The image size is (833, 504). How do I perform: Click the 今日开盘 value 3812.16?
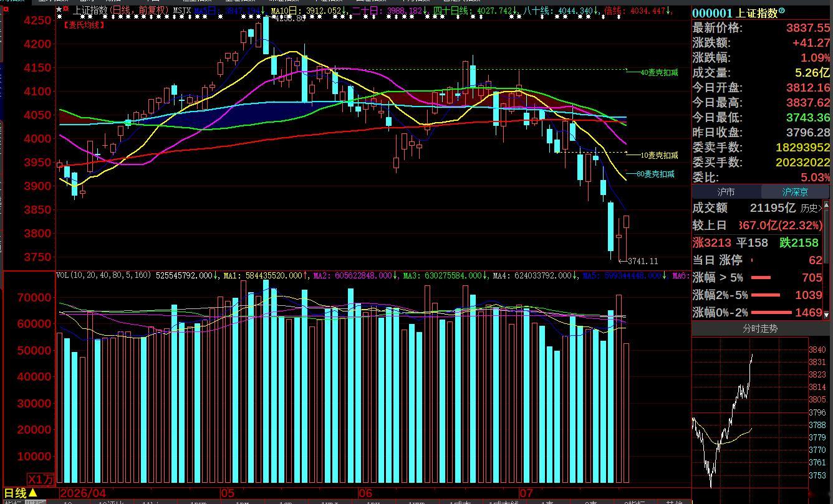pos(808,88)
